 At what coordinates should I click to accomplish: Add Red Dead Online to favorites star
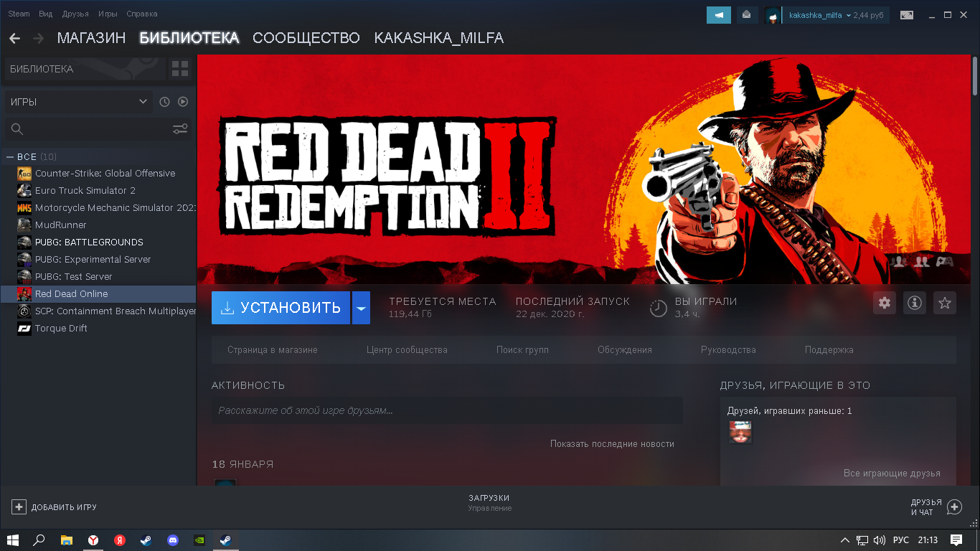pos(945,303)
